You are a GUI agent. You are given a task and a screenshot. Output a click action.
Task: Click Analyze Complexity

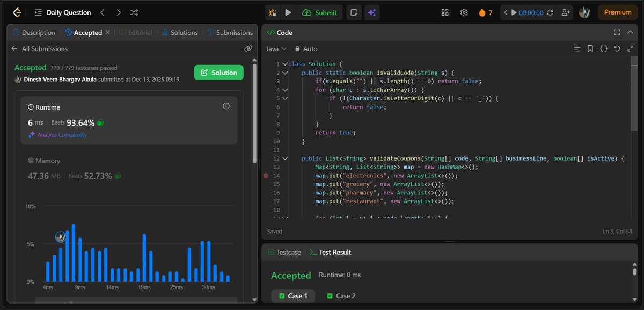tap(57, 135)
